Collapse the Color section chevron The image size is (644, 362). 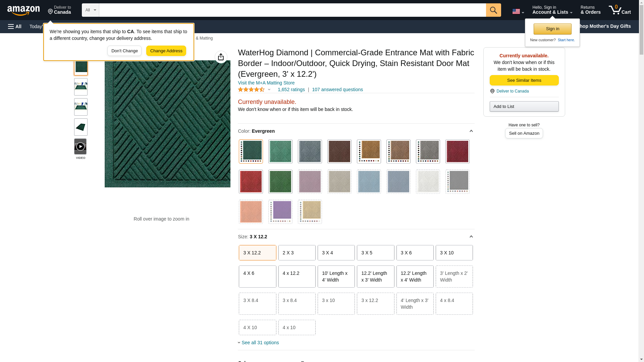(x=471, y=131)
